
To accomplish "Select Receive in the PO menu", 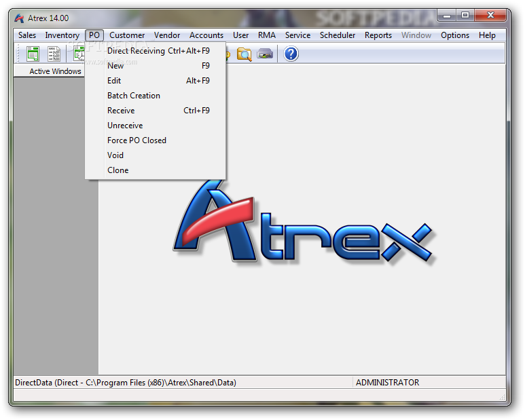I will [x=156, y=111].
